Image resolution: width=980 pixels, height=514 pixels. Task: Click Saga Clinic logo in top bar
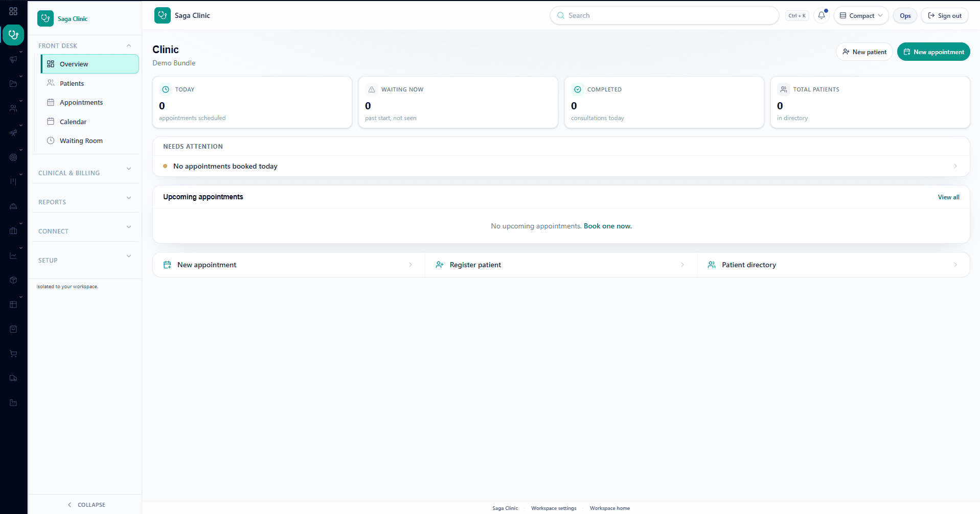click(x=163, y=15)
